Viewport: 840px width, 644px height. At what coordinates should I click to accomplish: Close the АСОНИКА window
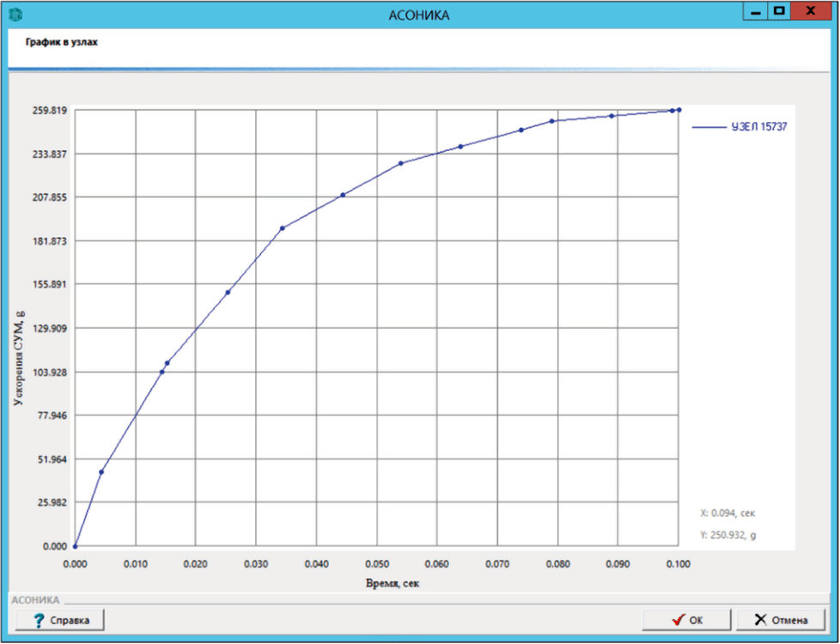(x=810, y=12)
